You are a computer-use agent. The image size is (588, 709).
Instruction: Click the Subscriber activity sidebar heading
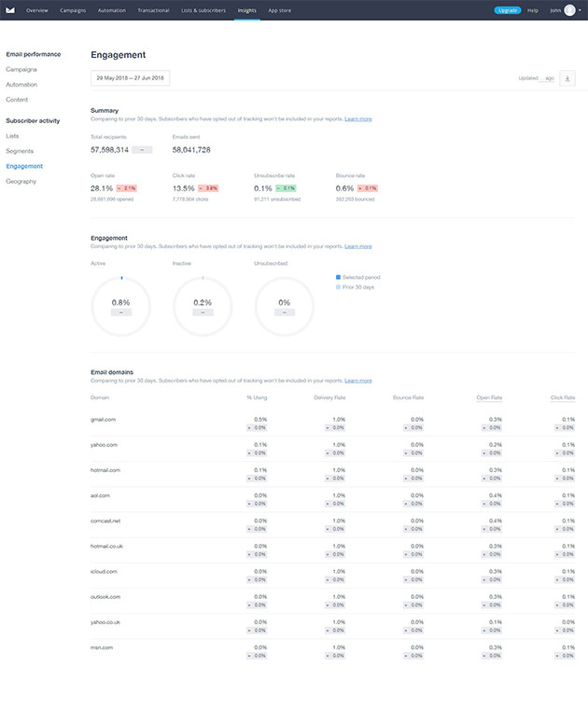[x=33, y=120]
